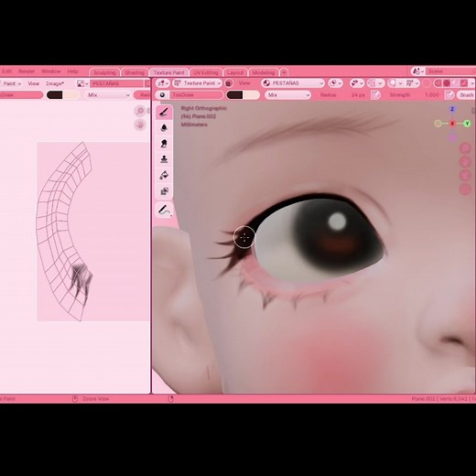Screen dimensions: 476x476
Task: Click the Scene selector icon
Action: coord(417,71)
